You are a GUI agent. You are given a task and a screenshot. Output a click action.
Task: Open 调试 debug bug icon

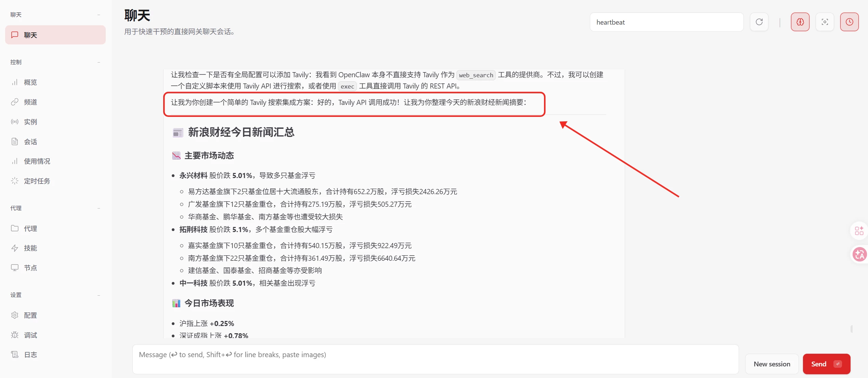15,335
